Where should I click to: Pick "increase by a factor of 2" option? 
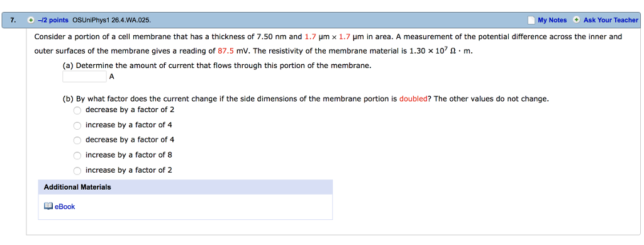(x=77, y=171)
